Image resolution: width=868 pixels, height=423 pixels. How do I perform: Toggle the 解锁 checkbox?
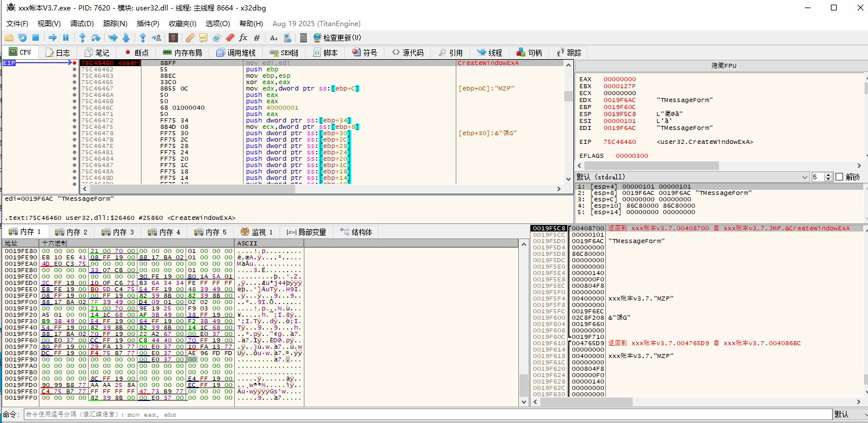[838, 176]
